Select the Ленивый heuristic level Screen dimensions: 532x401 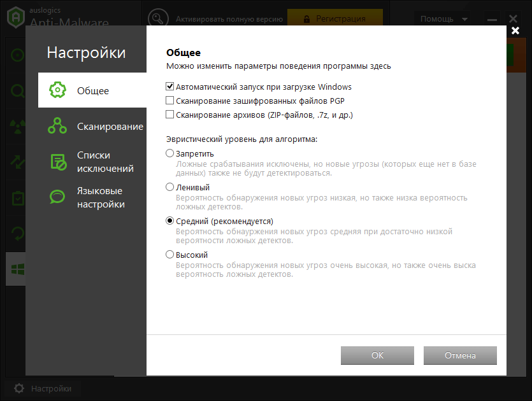169,186
